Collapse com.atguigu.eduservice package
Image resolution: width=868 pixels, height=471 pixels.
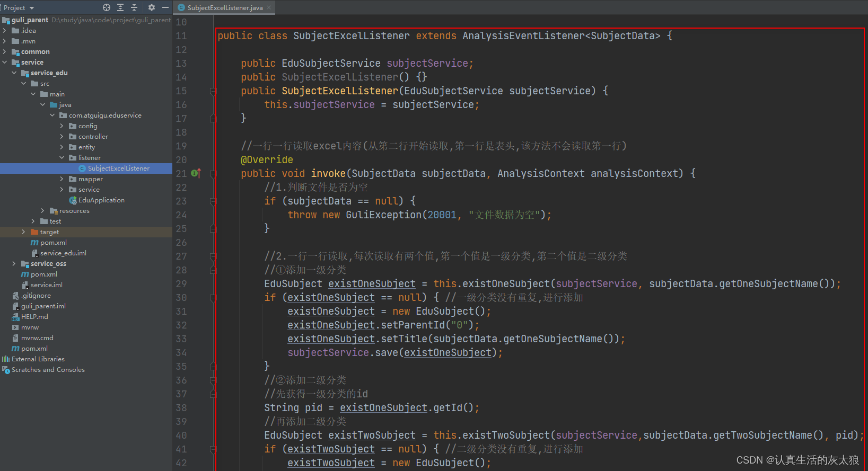tap(52, 115)
